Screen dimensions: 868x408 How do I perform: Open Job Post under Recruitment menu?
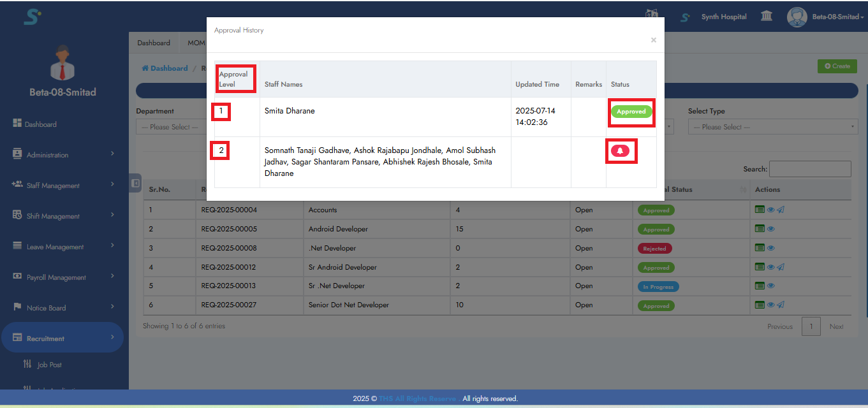(x=49, y=365)
